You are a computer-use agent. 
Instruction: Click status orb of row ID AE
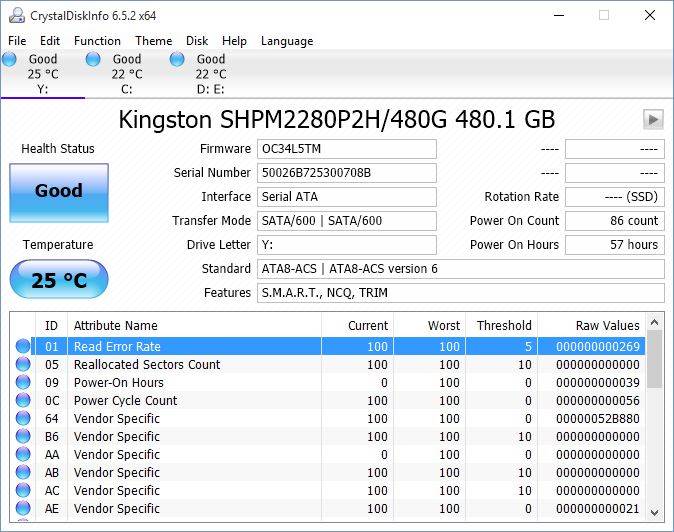(23, 509)
